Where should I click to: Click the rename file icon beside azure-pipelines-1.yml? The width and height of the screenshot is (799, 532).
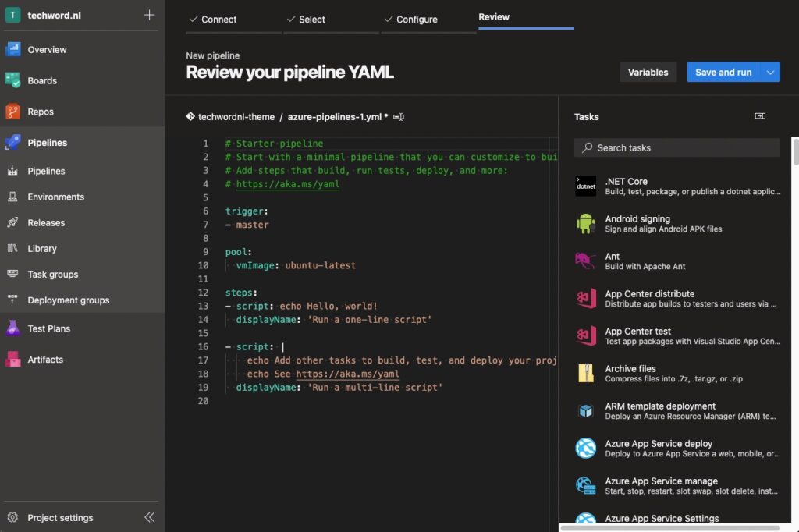(x=399, y=117)
